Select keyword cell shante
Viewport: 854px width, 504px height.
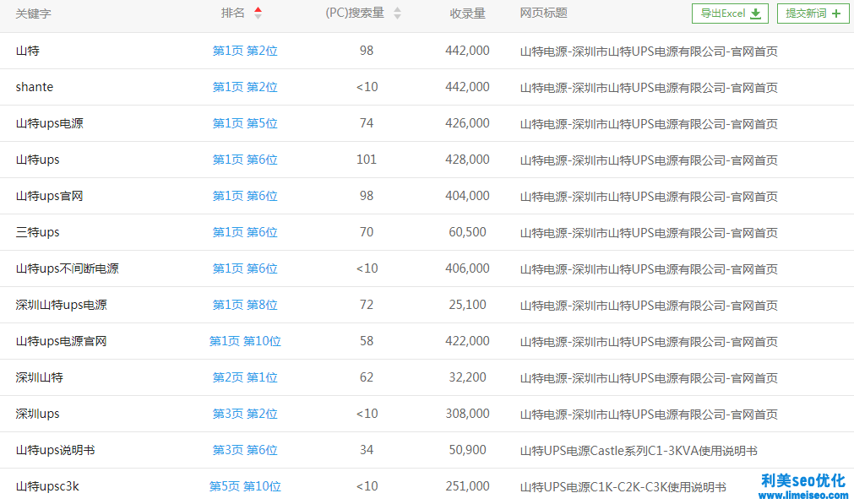pyautogui.click(x=35, y=87)
